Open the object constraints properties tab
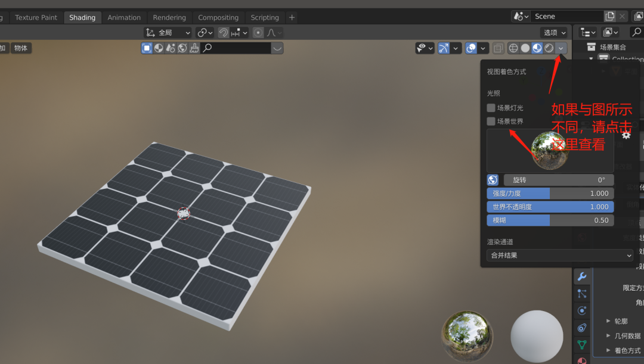 click(x=582, y=328)
